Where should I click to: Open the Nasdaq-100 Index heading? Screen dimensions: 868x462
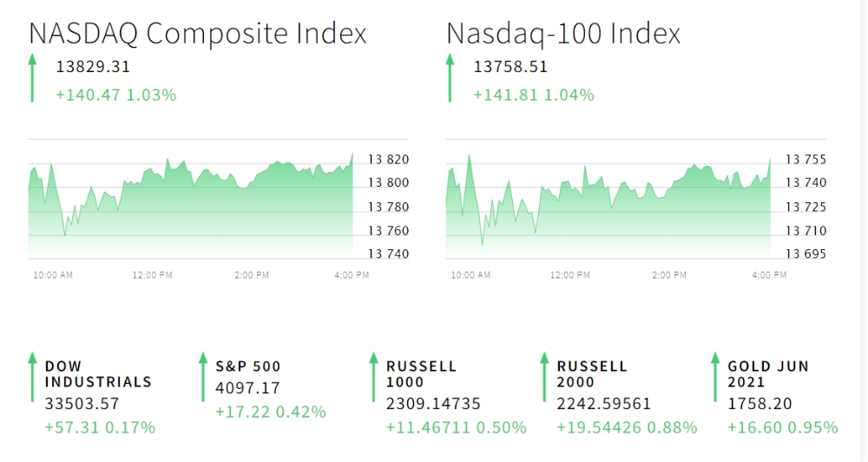[x=563, y=34]
